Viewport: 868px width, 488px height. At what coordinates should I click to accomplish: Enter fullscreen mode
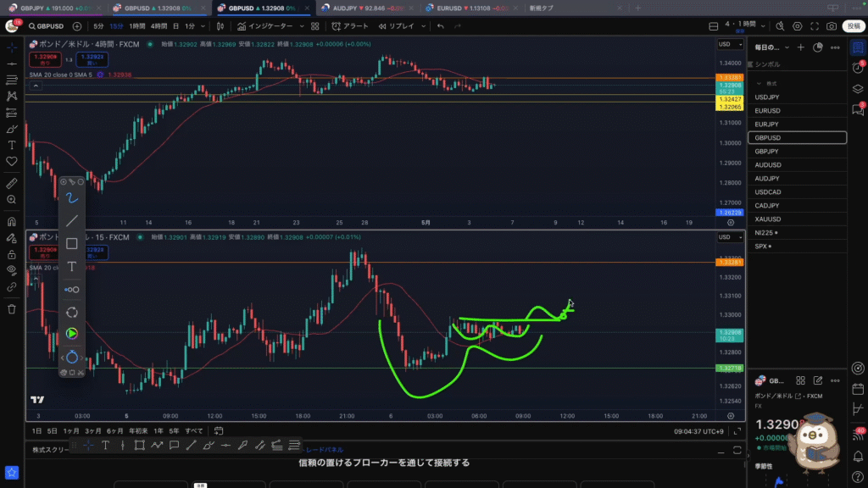815,26
